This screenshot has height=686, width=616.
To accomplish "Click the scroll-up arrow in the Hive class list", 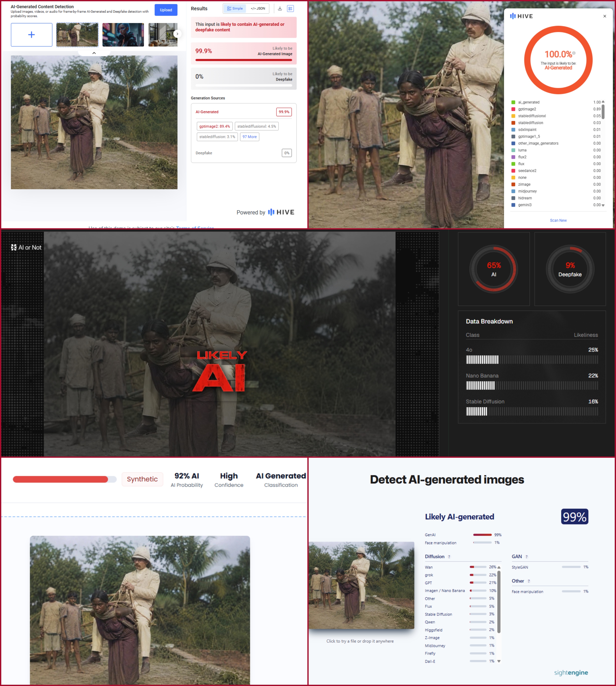I will click(603, 102).
